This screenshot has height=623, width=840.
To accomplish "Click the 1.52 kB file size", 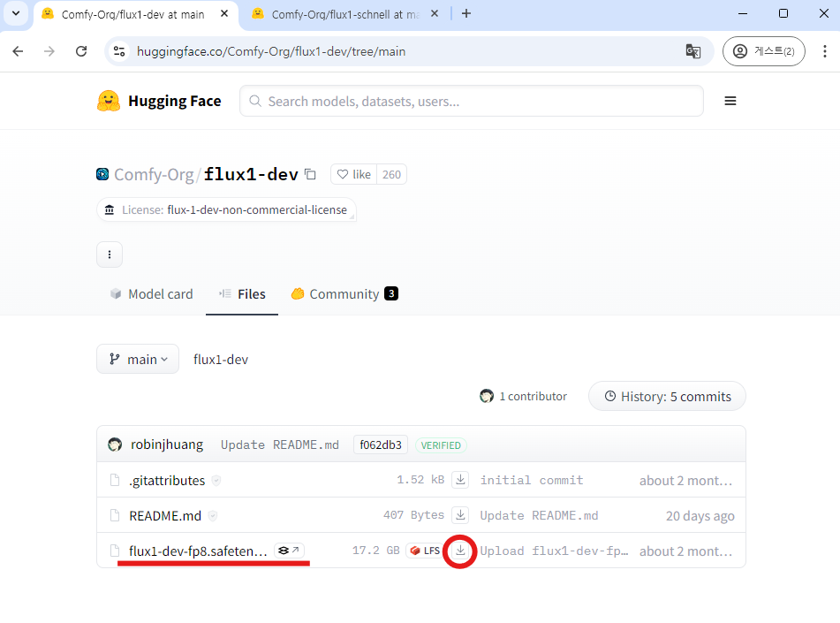I will tap(420, 480).
